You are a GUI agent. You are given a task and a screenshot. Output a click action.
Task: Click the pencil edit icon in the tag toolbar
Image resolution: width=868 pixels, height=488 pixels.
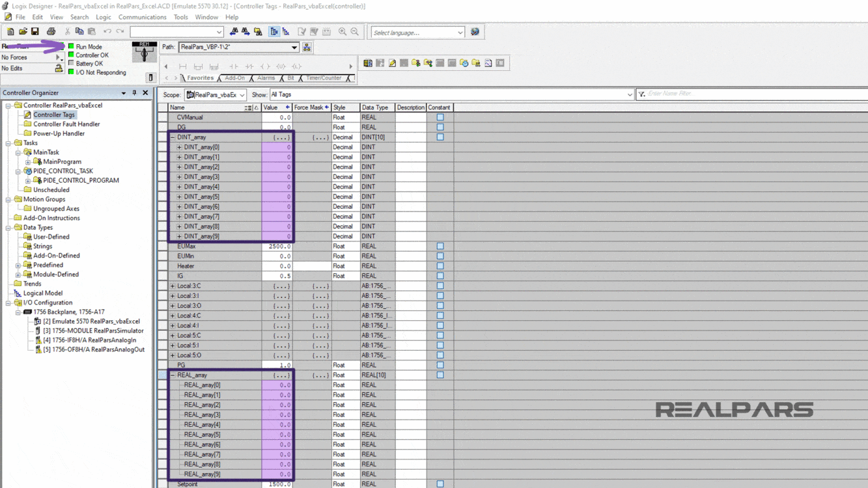coord(392,63)
